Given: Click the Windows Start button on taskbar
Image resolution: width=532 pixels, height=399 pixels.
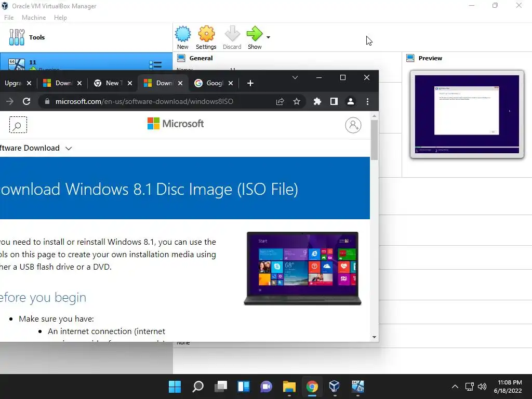Looking at the screenshot, I should pos(175,387).
